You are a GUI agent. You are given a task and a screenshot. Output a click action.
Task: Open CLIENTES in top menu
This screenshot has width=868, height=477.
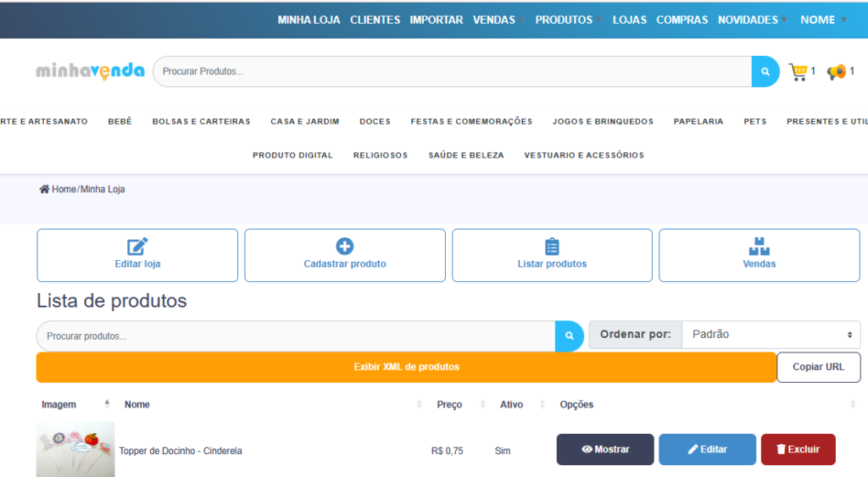375,20
